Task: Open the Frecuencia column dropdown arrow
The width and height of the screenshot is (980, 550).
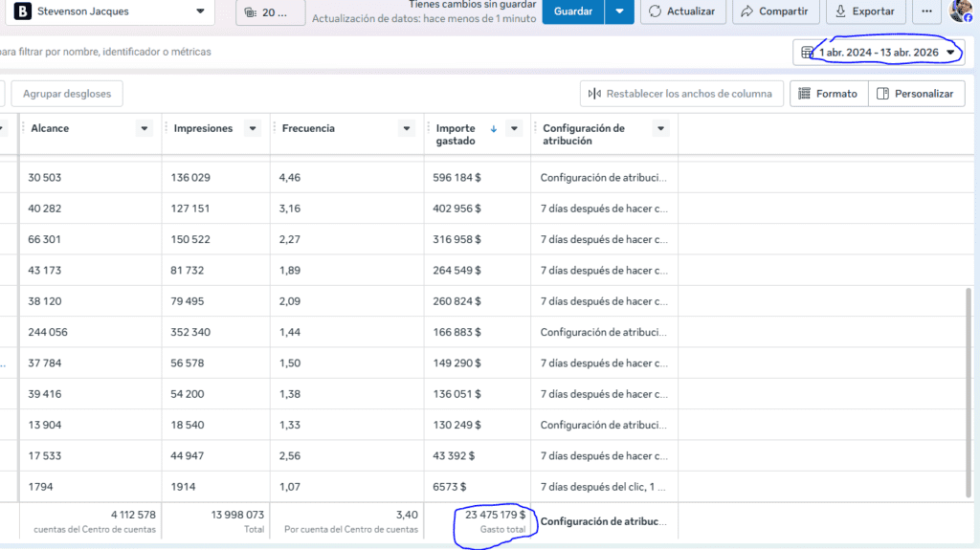Action: tap(406, 128)
